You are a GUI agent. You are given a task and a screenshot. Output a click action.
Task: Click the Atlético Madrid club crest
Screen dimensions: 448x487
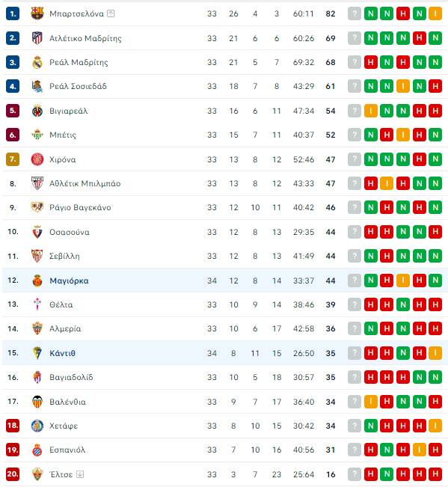pos(37,38)
